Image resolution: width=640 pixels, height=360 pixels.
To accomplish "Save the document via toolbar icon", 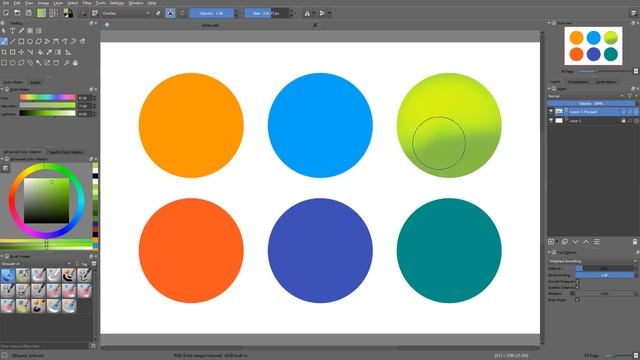I will pyautogui.click(x=29, y=13).
